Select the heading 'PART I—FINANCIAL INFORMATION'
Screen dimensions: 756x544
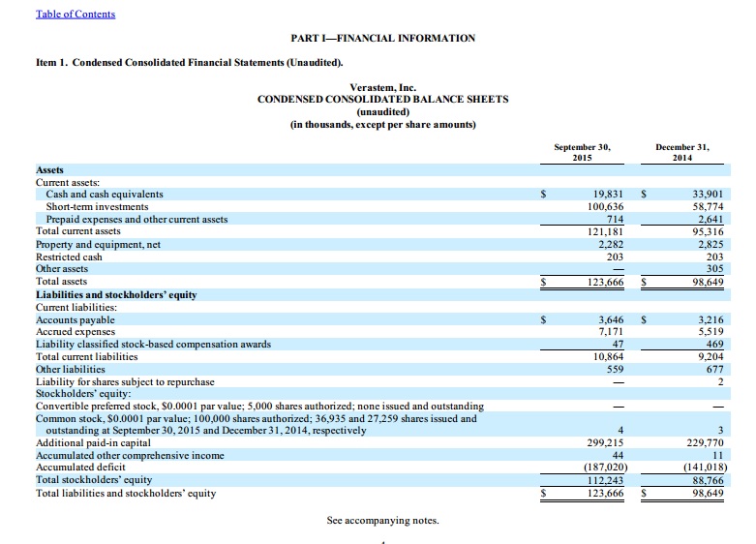(382, 38)
